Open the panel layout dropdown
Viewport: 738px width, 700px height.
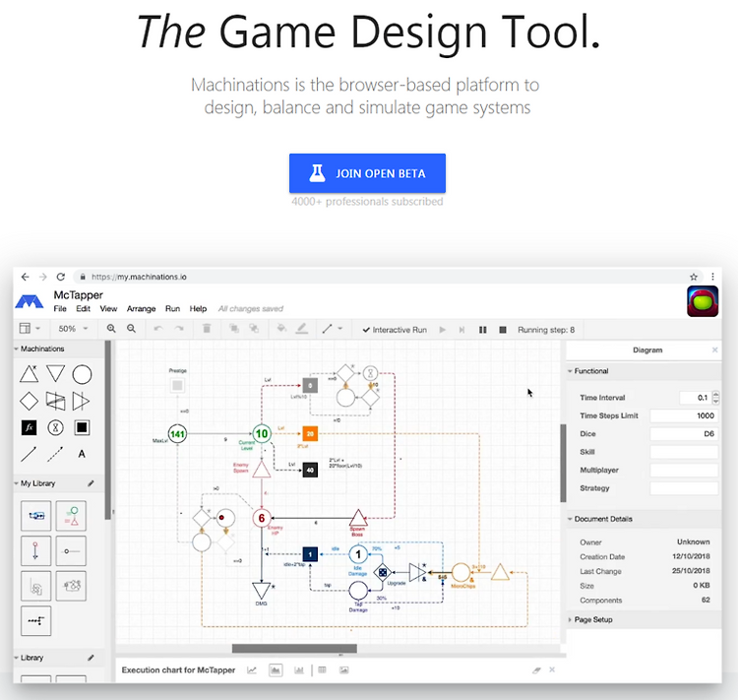(30, 328)
